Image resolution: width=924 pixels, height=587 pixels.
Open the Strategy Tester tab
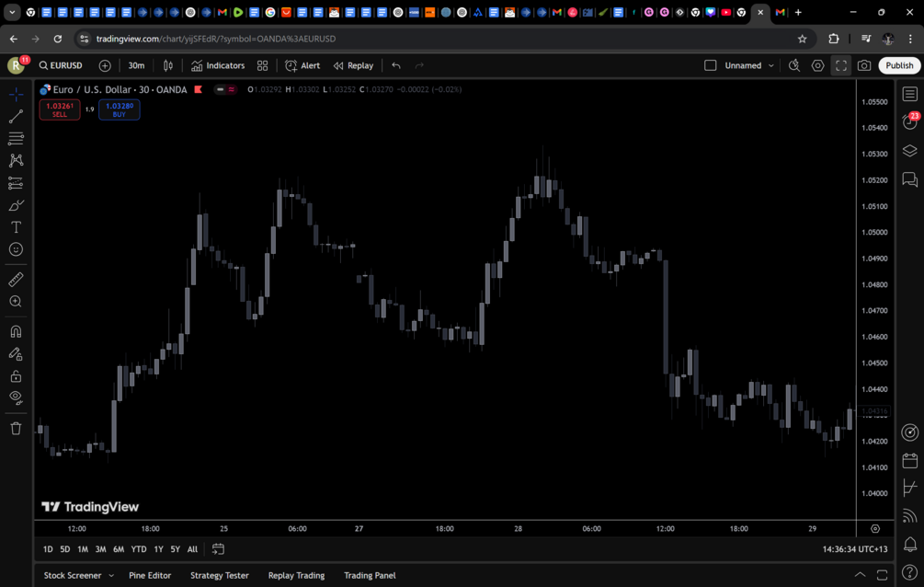tap(219, 575)
